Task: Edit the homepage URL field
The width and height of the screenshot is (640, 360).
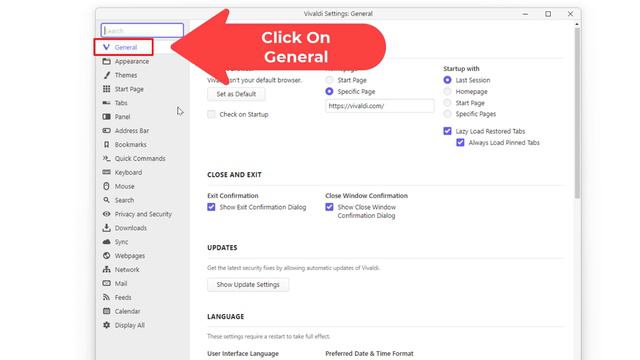Action: tap(380, 106)
